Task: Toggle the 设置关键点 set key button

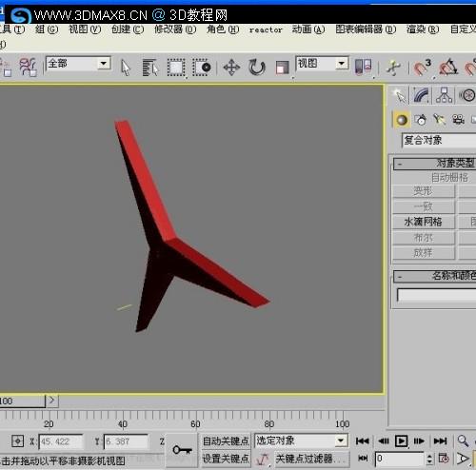Action: pyautogui.click(x=226, y=459)
